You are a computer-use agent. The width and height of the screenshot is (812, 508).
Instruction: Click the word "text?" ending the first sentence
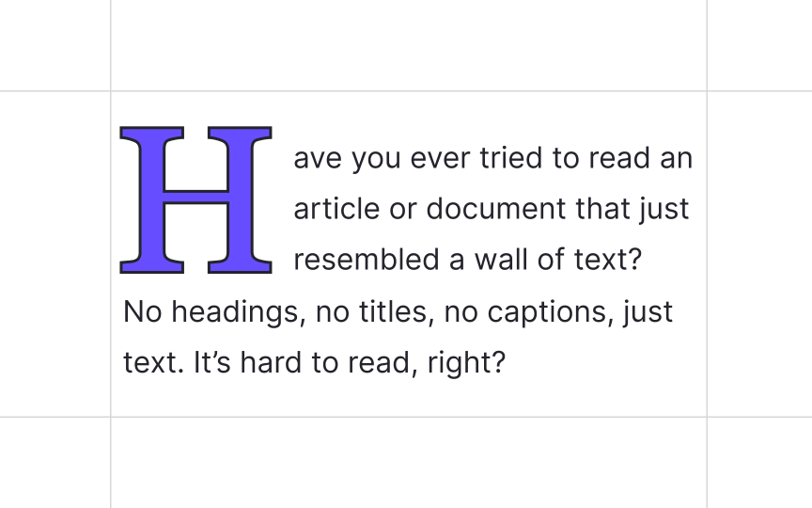click(608, 260)
